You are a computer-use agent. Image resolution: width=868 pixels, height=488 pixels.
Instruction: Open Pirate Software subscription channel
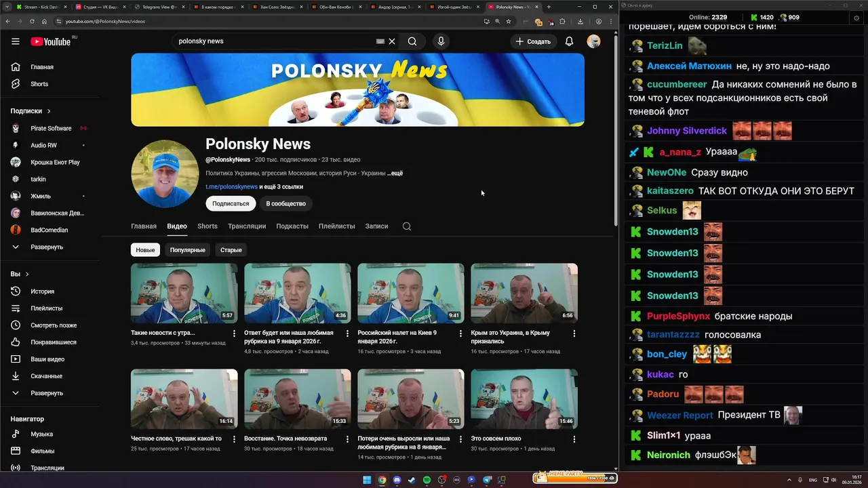click(x=50, y=128)
